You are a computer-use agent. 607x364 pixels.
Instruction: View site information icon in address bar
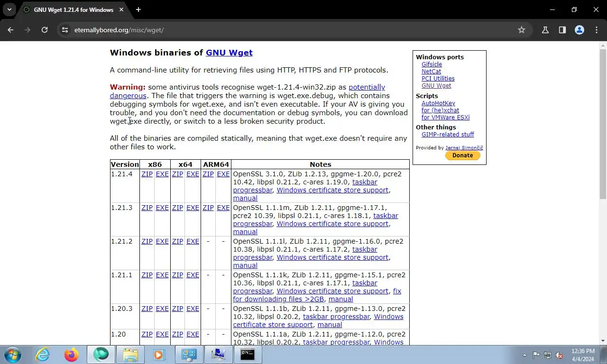pos(65,30)
